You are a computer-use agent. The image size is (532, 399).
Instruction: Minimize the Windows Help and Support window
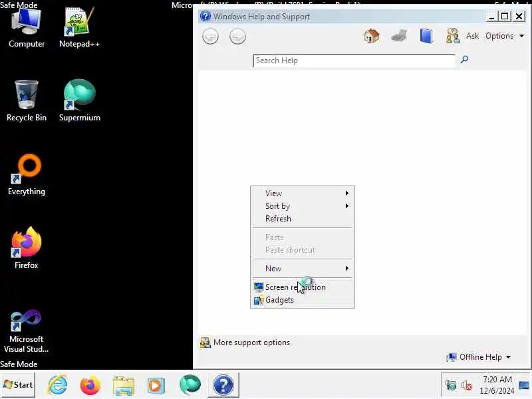(x=491, y=16)
